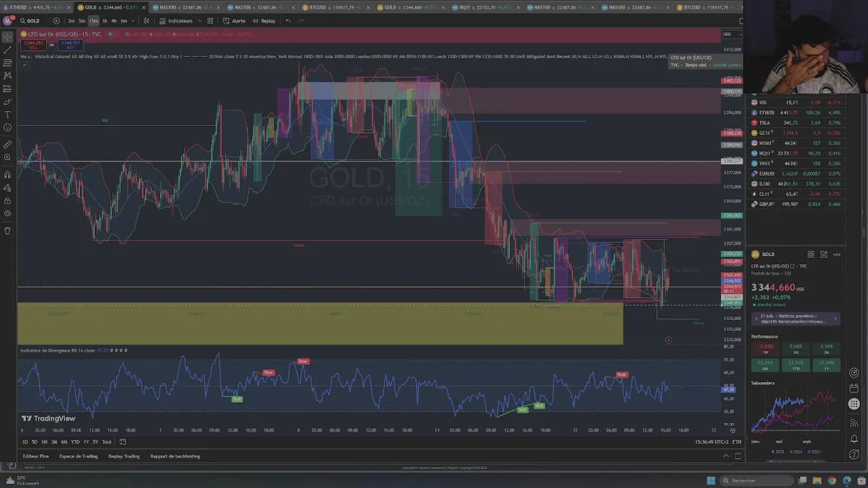The height and width of the screenshot is (488, 868).
Task: Open the Replay Trading tab
Action: click(x=124, y=456)
